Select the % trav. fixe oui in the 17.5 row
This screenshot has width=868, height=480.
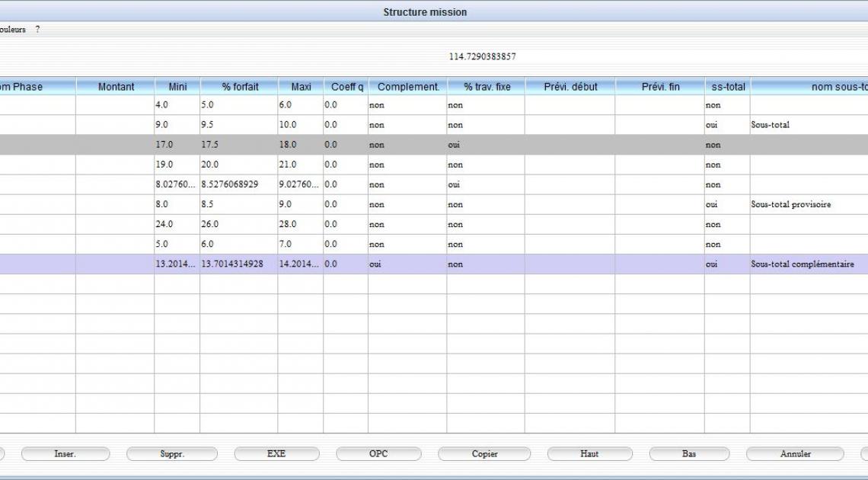486,145
